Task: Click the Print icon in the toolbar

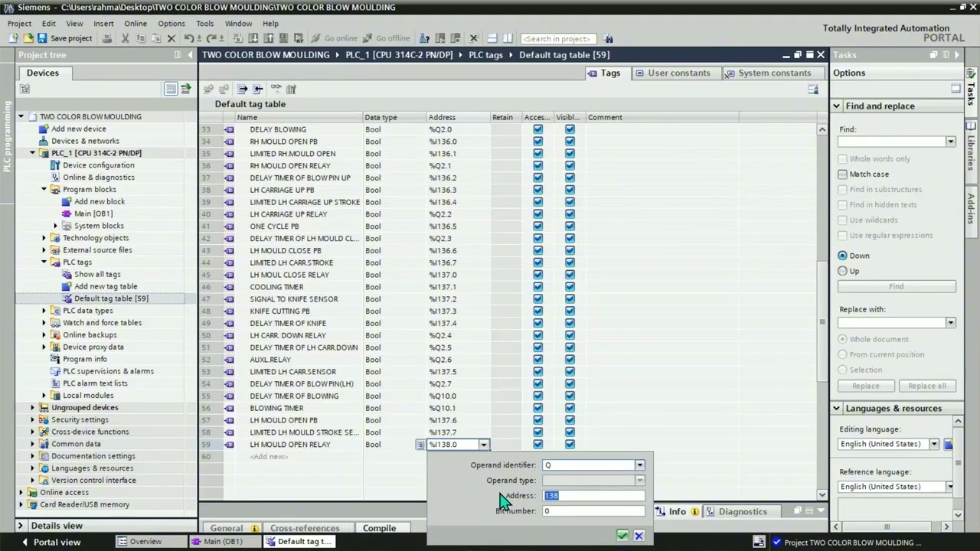Action: tap(107, 38)
